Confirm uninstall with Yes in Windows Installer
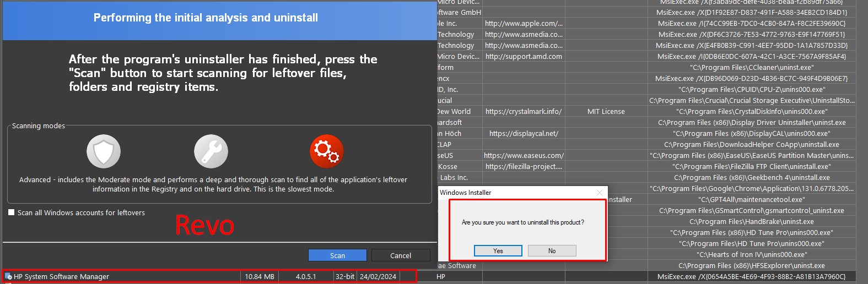 click(x=498, y=250)
